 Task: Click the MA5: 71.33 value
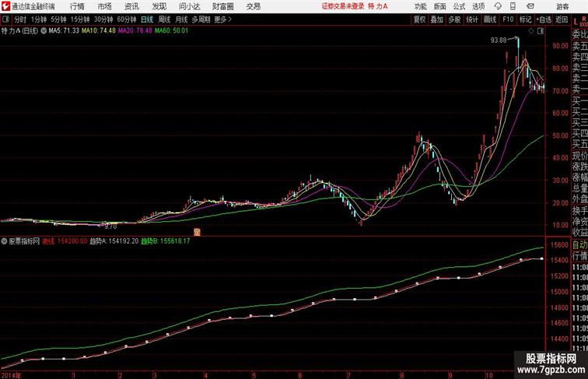[x=64, y=31]
